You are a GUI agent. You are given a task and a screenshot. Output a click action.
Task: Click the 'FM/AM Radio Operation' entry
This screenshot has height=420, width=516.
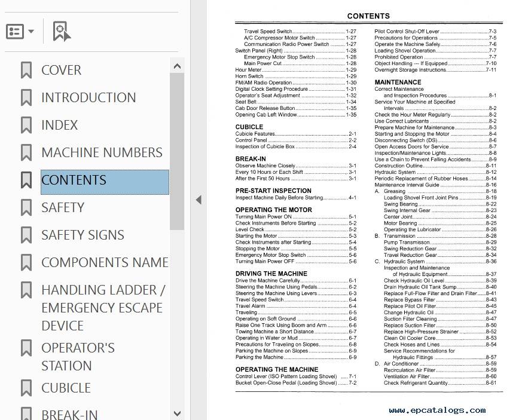[x=296, y=82]
